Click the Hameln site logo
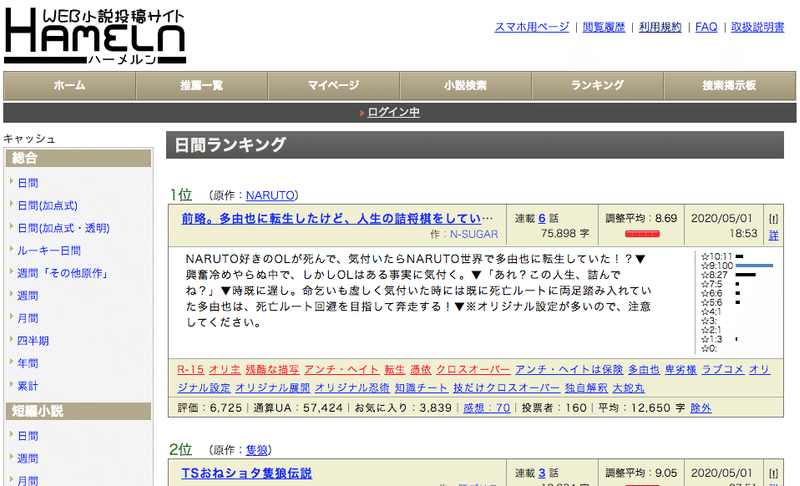The width and height of the screenshot is (800, 486). click(95, 36)
